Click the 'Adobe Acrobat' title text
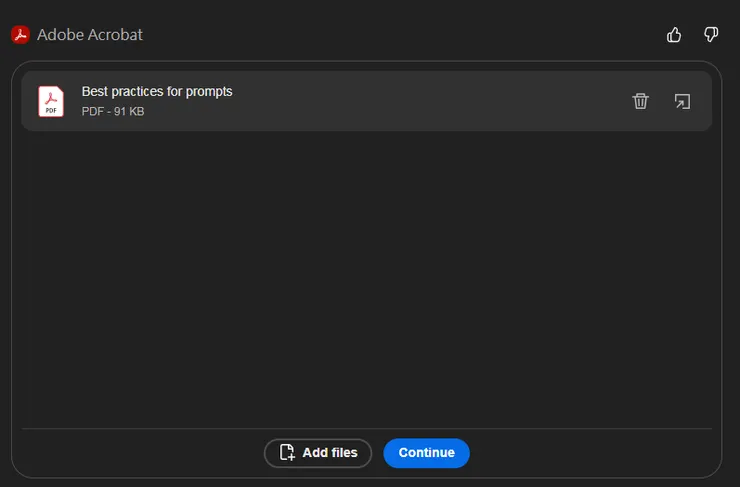Screen dimensions: 740x487 coord(90,35)
